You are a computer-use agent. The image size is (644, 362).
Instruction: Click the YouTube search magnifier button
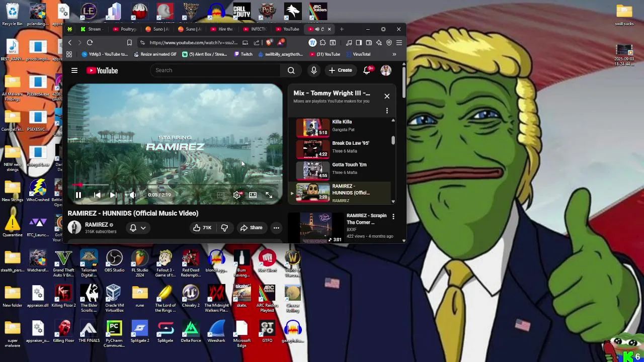pyautogui.click(x=291, y=70)
